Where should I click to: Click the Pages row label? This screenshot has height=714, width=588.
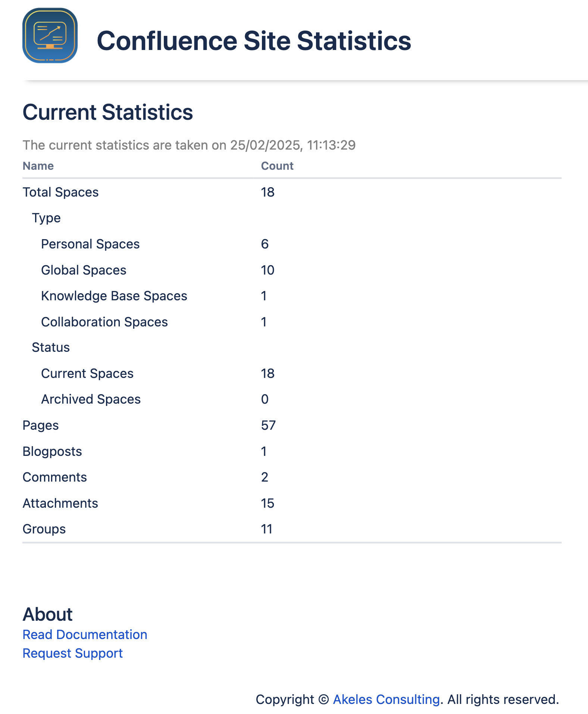click(41, 425)
